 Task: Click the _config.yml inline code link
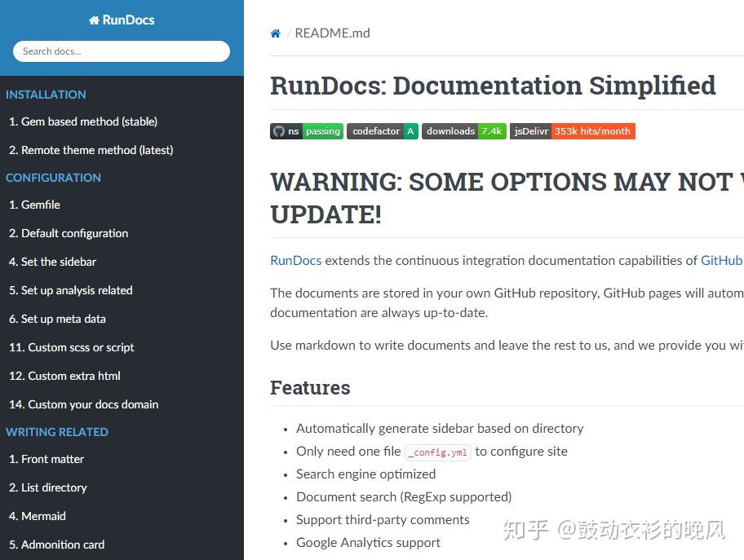point(438,452)
